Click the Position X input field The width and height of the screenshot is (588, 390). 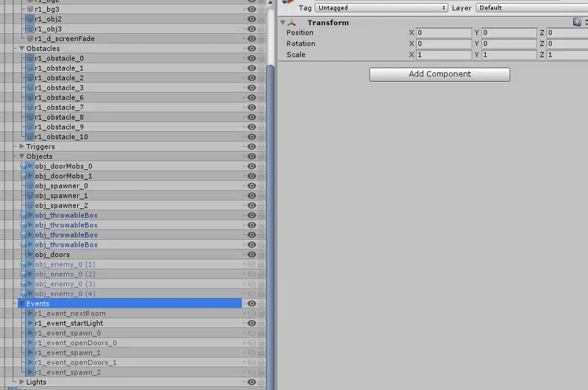[444, 32]
